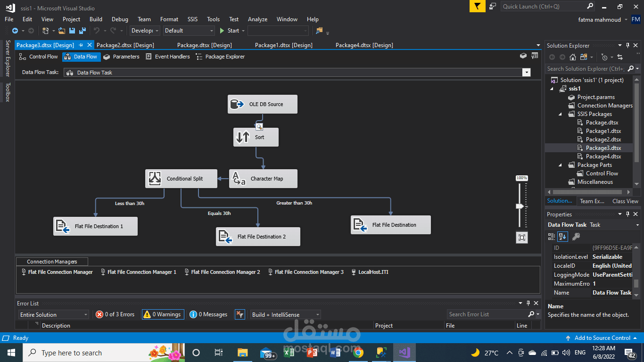Collapse the Package Parts folder
The width and height of the screenshot is (644, 362).
click(561, 165)
